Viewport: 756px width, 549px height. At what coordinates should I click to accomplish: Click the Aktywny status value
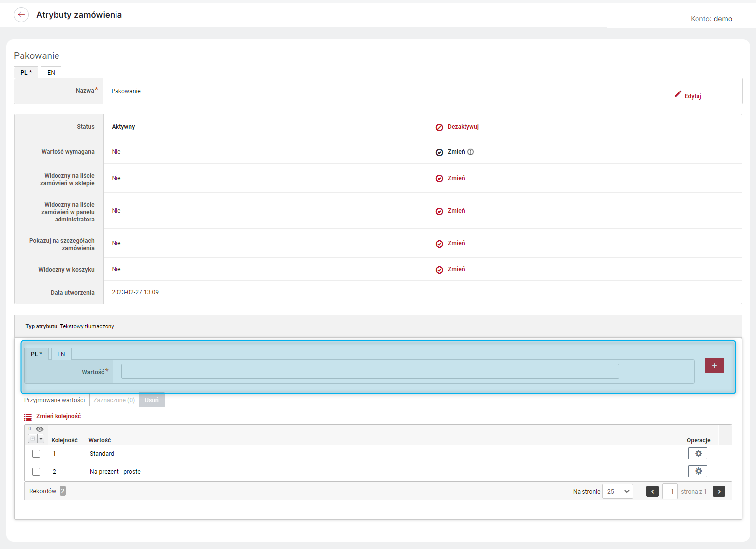coord(123,127)
